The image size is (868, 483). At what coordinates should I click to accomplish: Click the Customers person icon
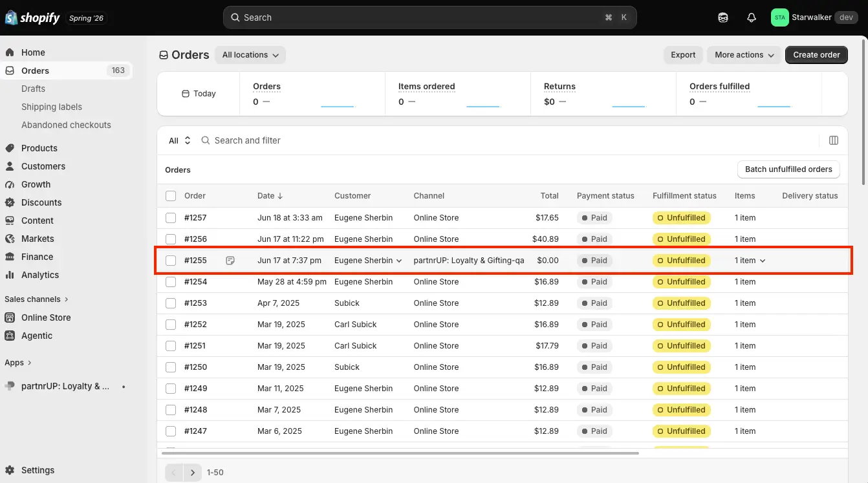pos(10,166)
